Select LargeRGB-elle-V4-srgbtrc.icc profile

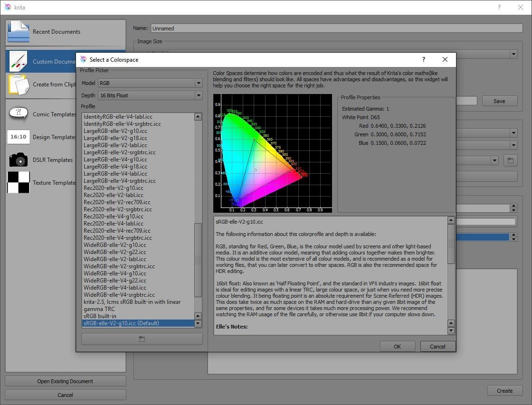tap(138, 181)
